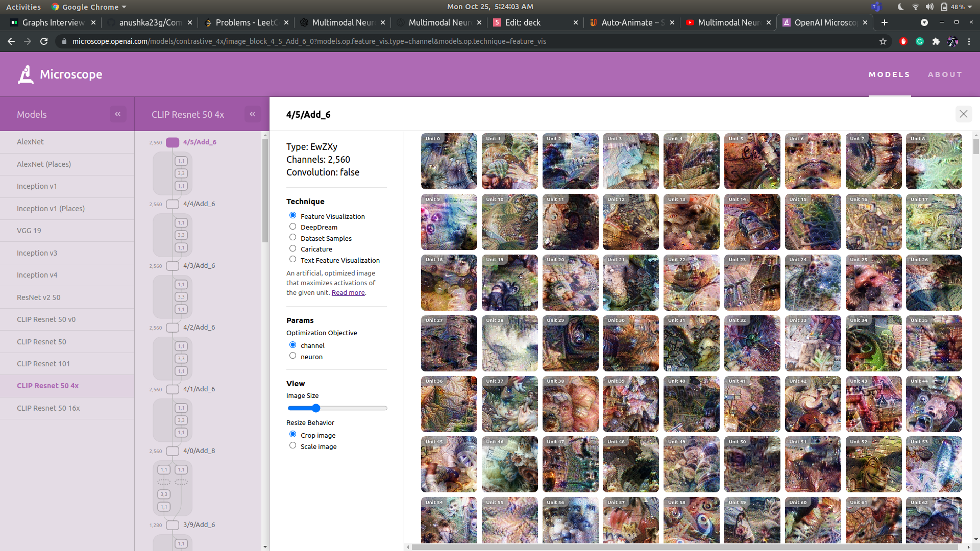Reload the page

[x=44, y=41]
